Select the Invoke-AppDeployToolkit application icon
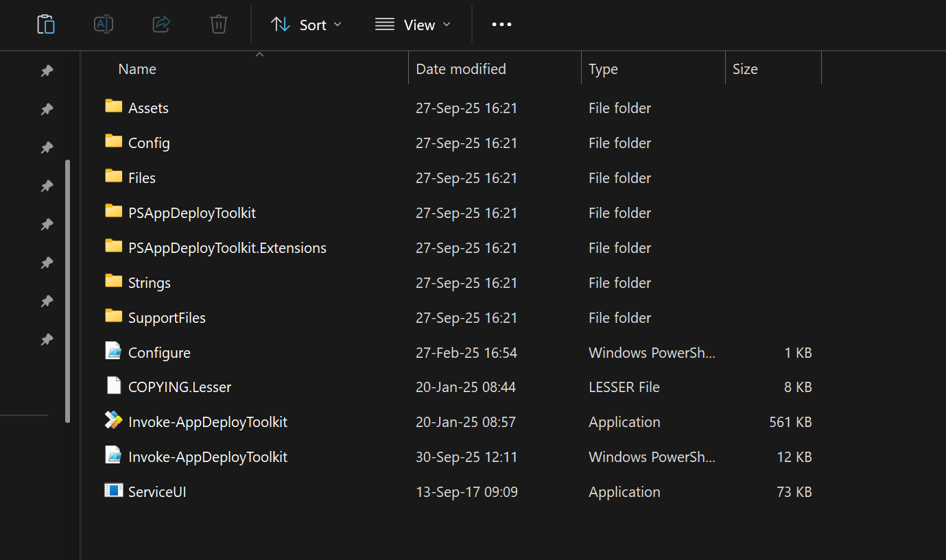This screenshot has height=560, width=946. point(114,422)
